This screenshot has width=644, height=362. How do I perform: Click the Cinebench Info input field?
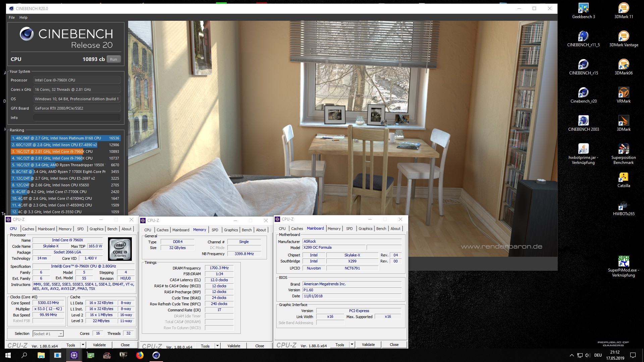(77, 118)
